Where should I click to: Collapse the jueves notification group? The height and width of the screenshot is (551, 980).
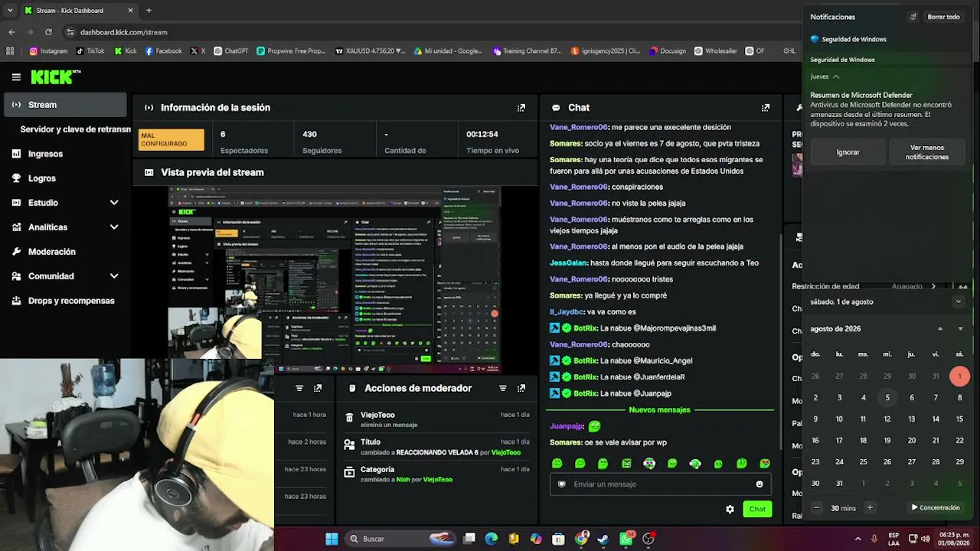click(x=836, y=77)
